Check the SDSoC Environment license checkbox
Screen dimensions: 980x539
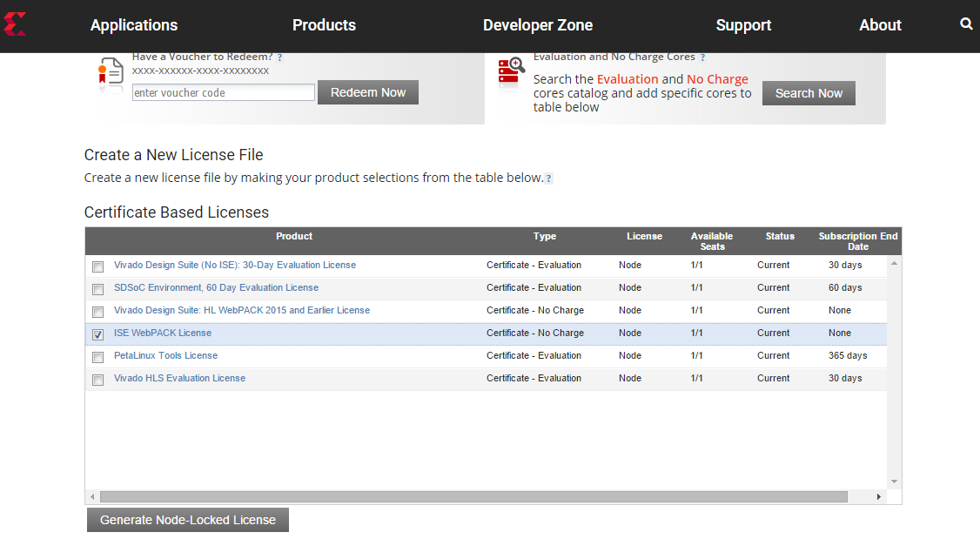98,289
